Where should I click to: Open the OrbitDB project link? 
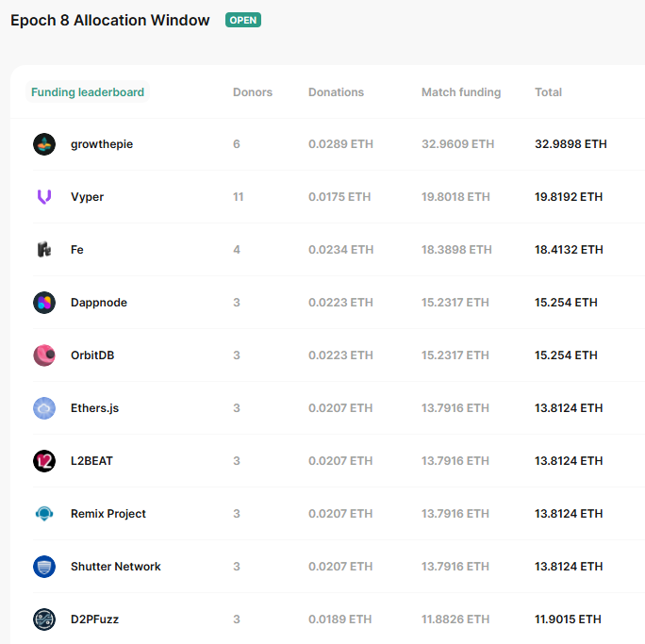(x=92, y=355)
